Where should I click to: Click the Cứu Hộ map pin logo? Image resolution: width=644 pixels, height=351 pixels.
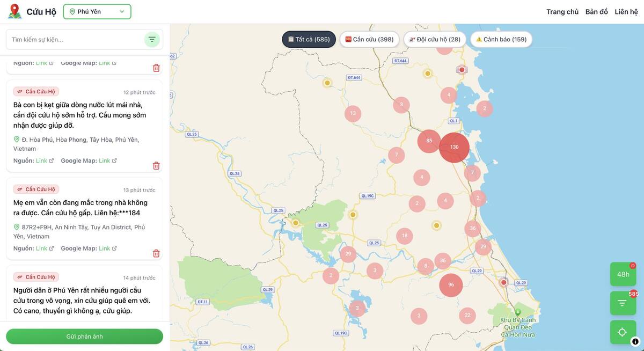14,11
